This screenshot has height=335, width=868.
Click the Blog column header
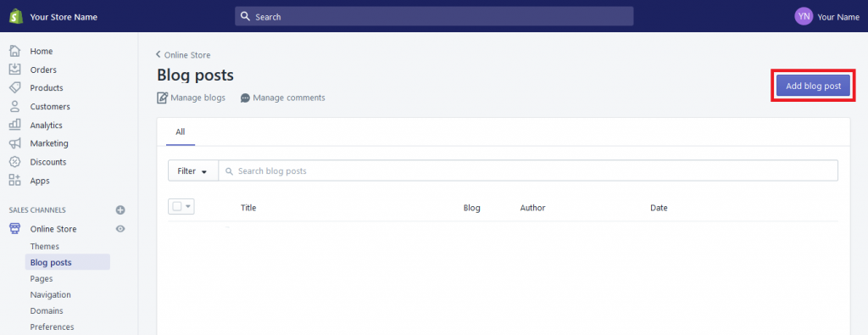[x=471, y=208]
